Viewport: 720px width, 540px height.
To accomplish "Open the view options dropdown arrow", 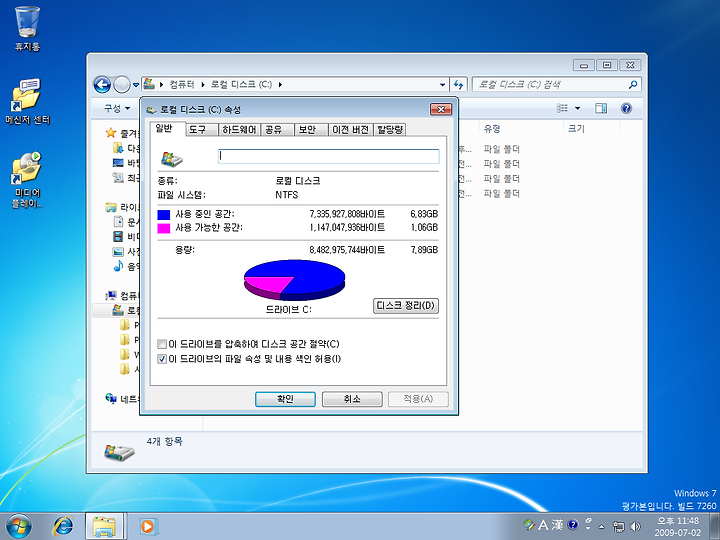I will point(577,108).
